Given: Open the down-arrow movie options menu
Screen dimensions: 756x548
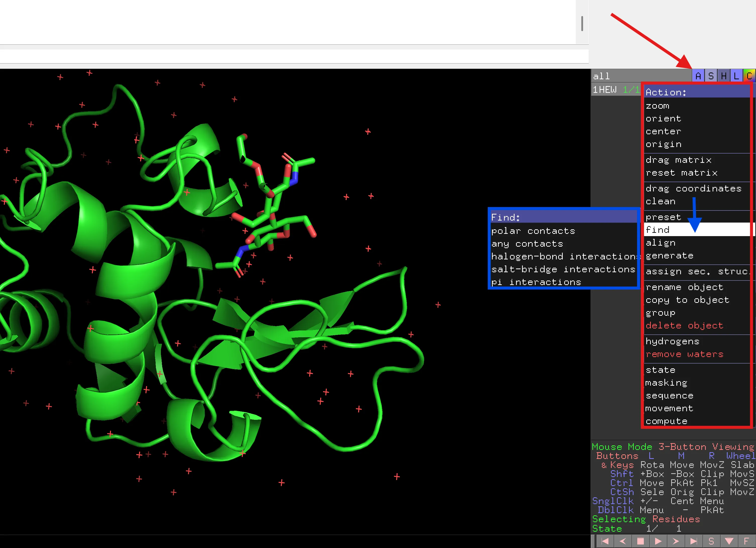Looking at the screenshot, I should pos(729,541).
